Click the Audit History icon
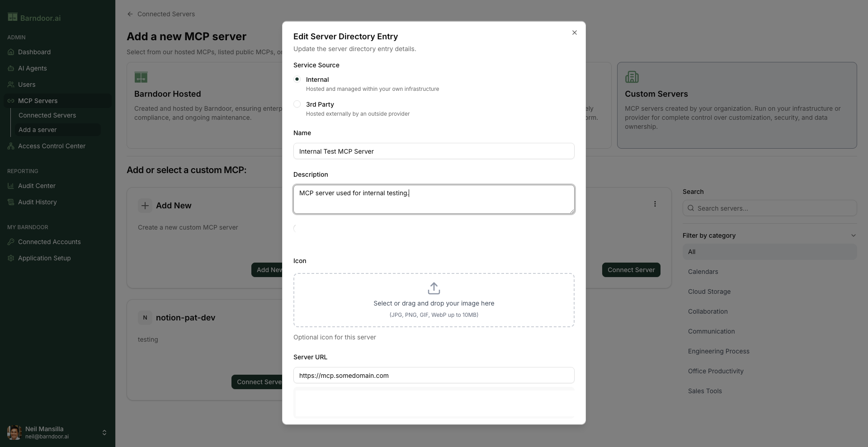The image size is (868, 447). click(10, 202)
